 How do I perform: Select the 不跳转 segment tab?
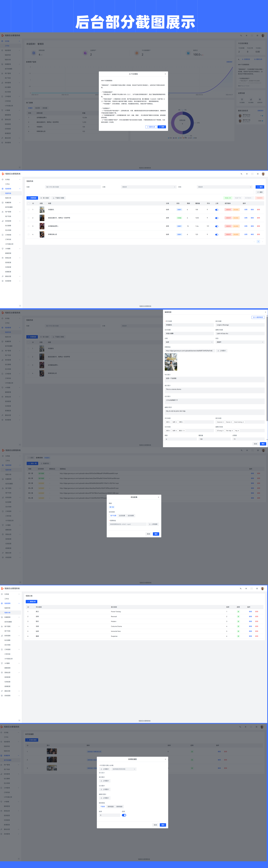(x=103, y=807)
